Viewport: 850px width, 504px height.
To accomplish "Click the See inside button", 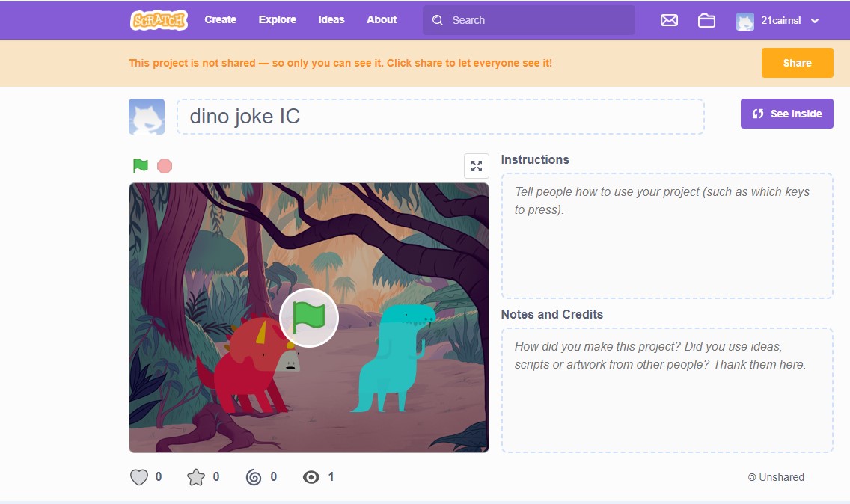I will pos(787,114).
